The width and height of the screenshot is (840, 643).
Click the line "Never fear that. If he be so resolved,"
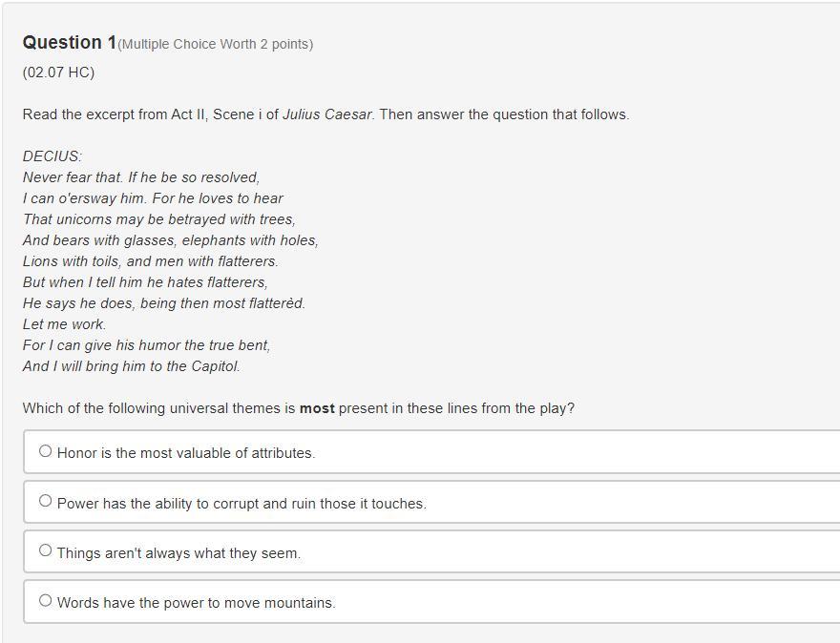coord(141,177)
